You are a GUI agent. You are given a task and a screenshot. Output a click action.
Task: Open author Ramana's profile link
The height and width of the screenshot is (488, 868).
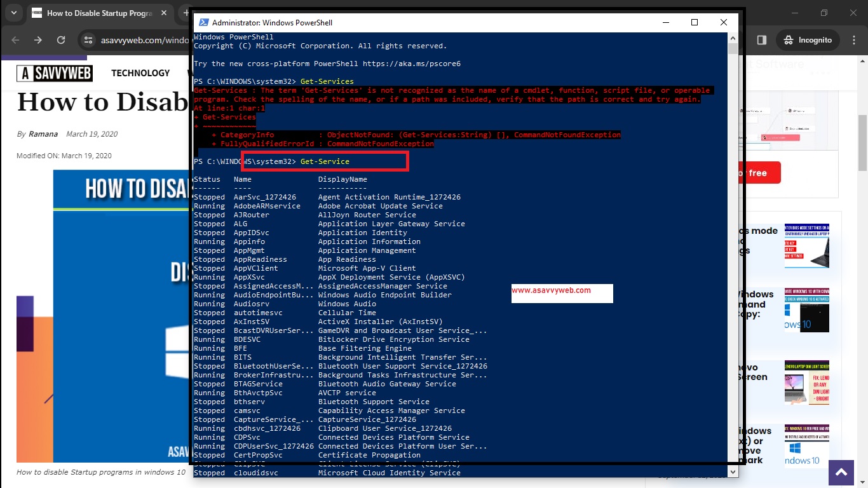43,134
